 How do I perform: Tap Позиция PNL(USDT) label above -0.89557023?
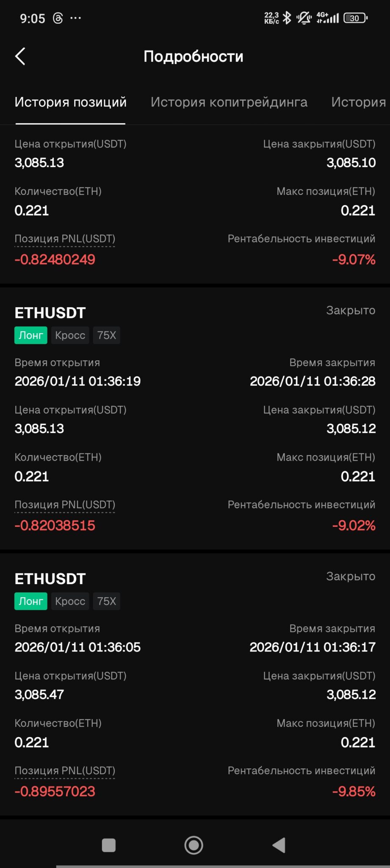(x=65, y=771)
